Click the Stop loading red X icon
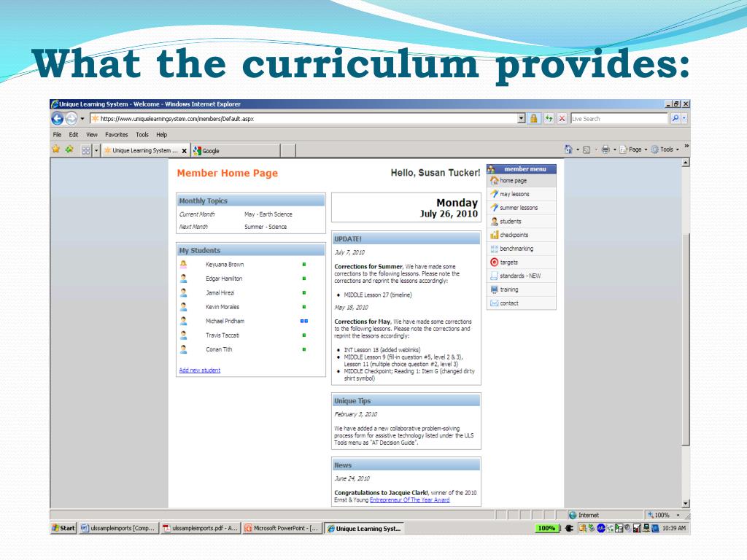747x560 pixels. point(562,119)
